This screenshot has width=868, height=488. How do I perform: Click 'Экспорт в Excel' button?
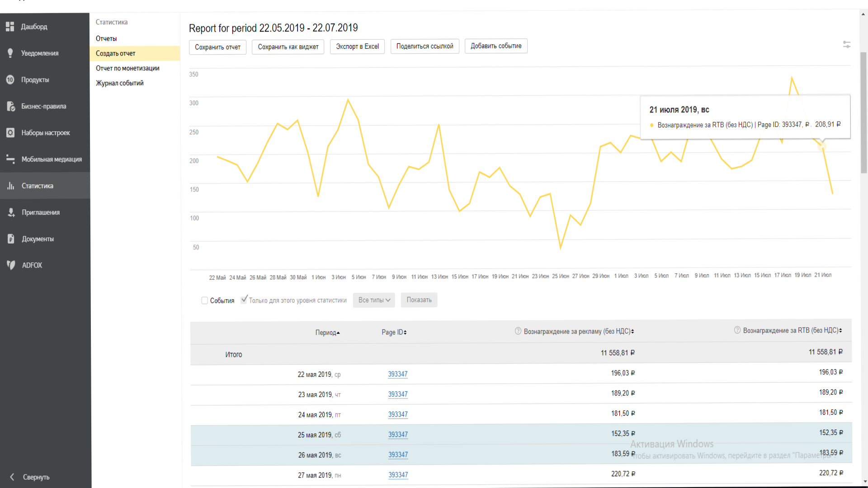pos(357,47)
